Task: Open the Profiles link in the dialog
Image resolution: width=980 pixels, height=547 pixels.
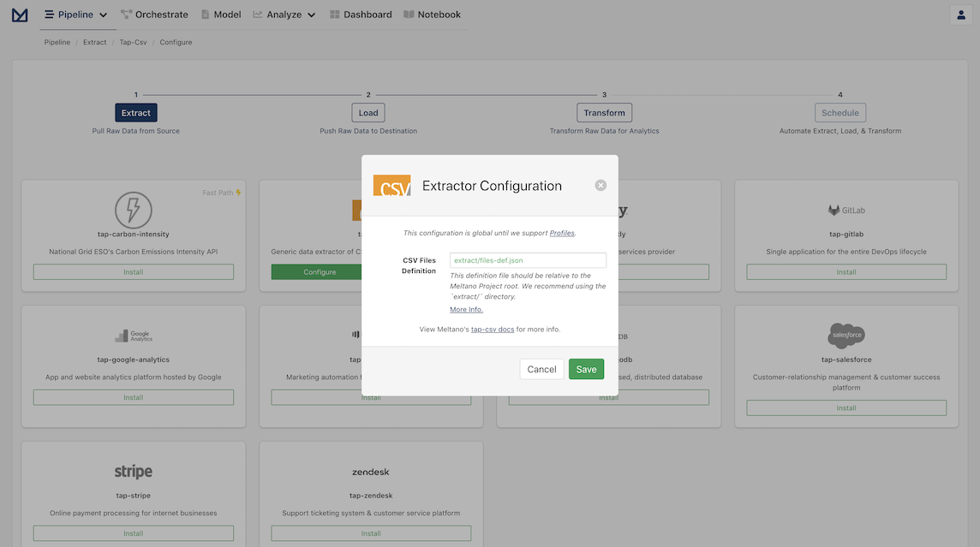Action: pyautogui.click(x=562, y=233)
